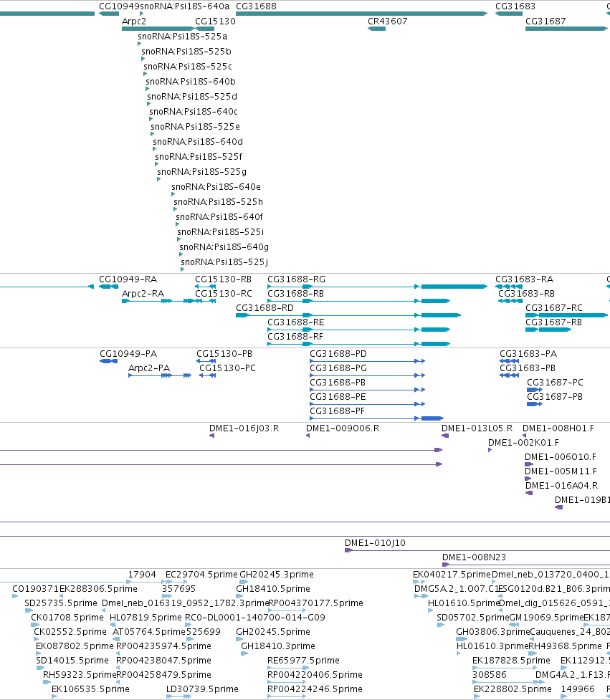Screen dimensions: 610x700
Task: Click the GH20245.3prime EST label
Action: (277, 574)
